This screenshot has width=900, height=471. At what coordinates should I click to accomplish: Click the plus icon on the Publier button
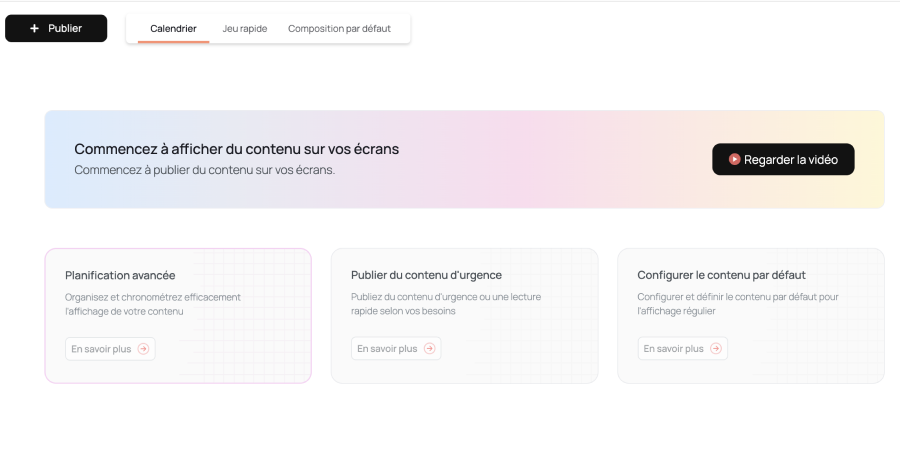[x=35, y=28]
